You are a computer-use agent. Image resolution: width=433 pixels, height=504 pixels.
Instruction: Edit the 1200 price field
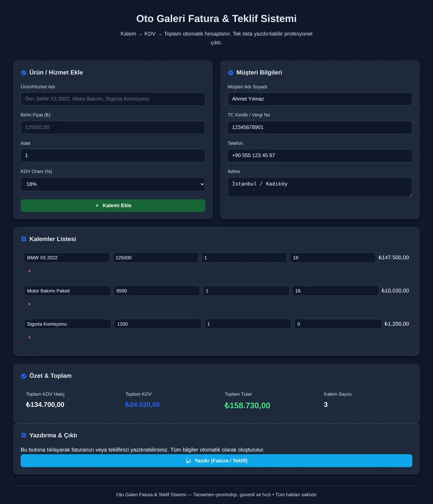pos(158,324)
